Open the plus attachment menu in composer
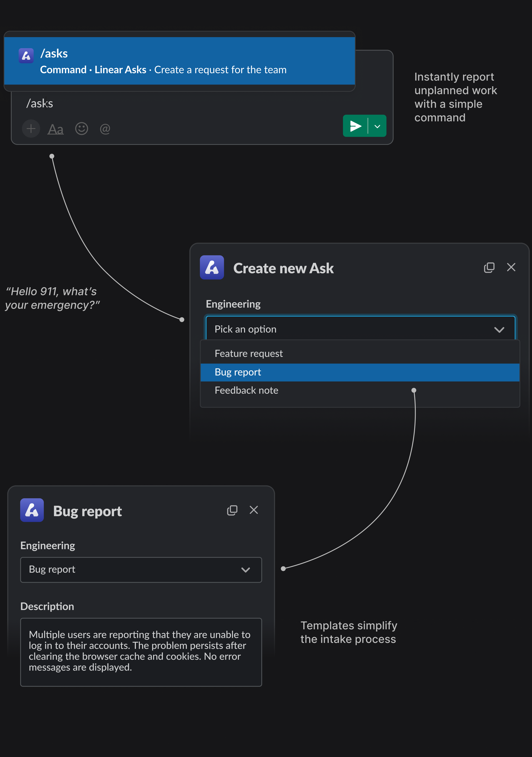 pyautogui.click(x=31, y=129)
